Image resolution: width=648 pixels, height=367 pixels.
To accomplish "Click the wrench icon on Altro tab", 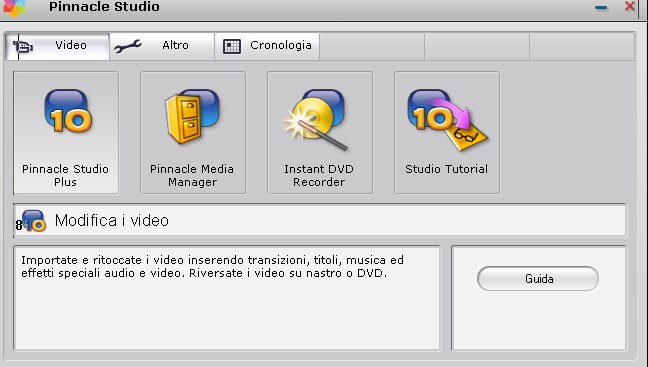I will [x=128, y=46].
